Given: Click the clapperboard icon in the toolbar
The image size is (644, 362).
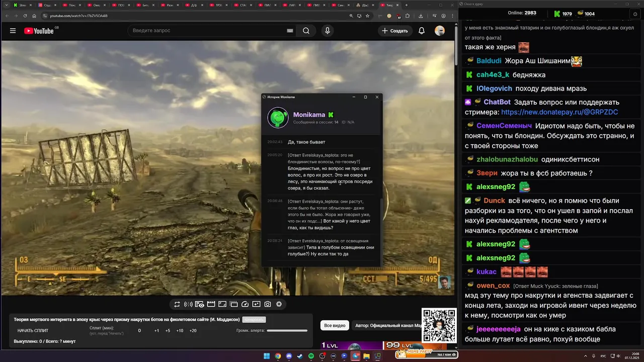Looking at the screenshot, I should tap(211, 304).
